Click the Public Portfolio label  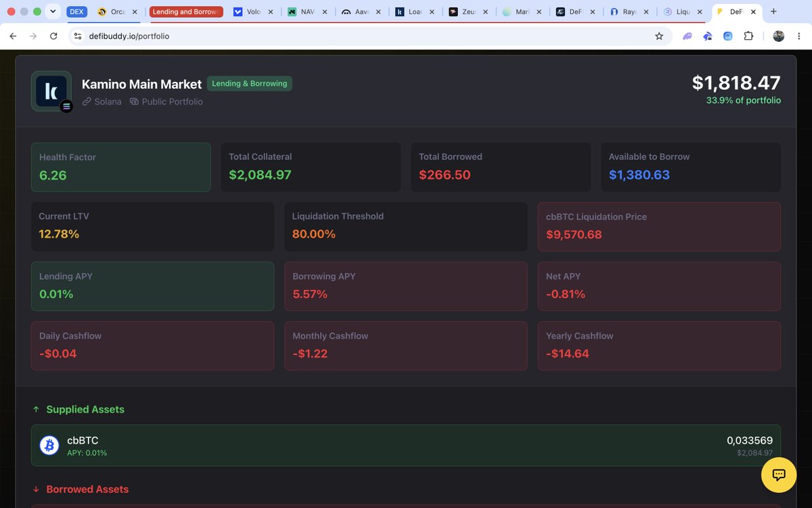click(166, 102)
